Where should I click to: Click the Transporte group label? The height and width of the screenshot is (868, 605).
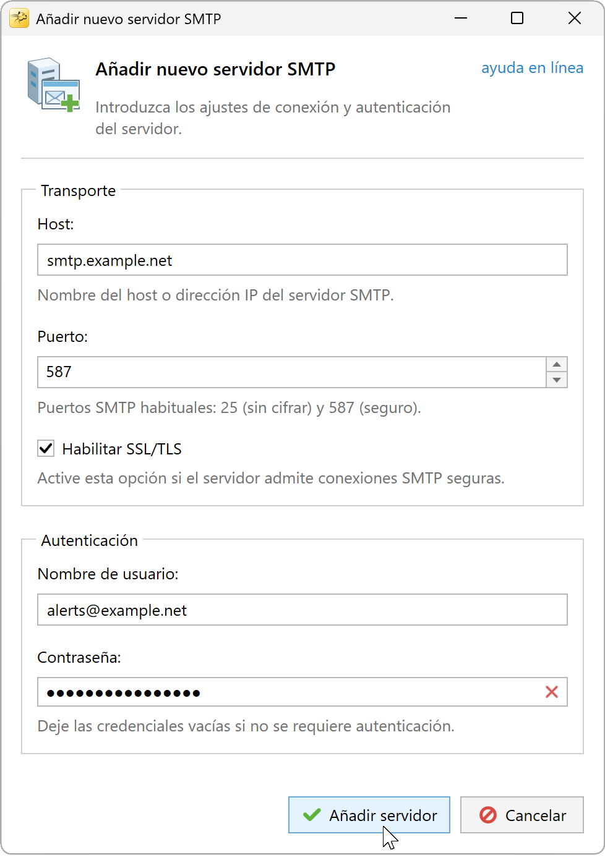click(79, 190)
